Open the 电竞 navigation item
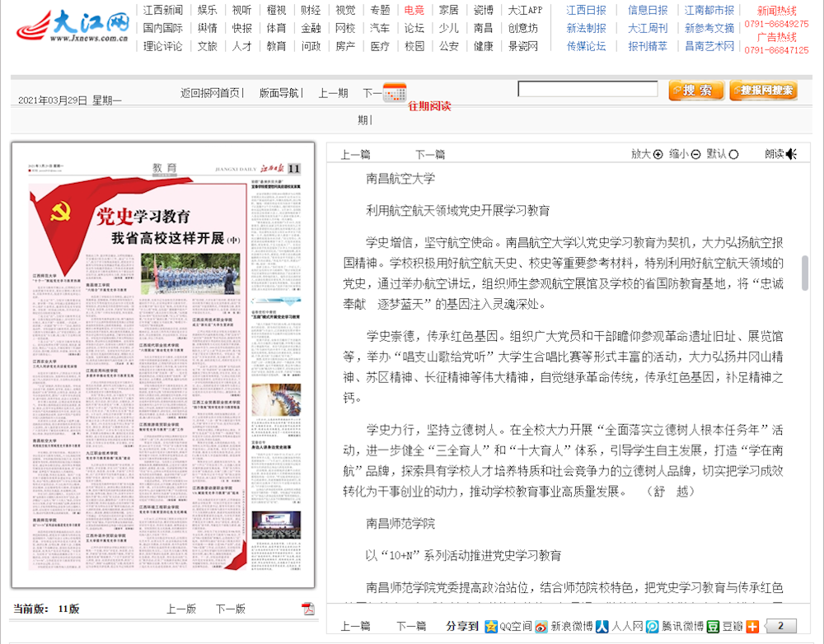This screenshot has width=824, height=644. coord(414,10)
